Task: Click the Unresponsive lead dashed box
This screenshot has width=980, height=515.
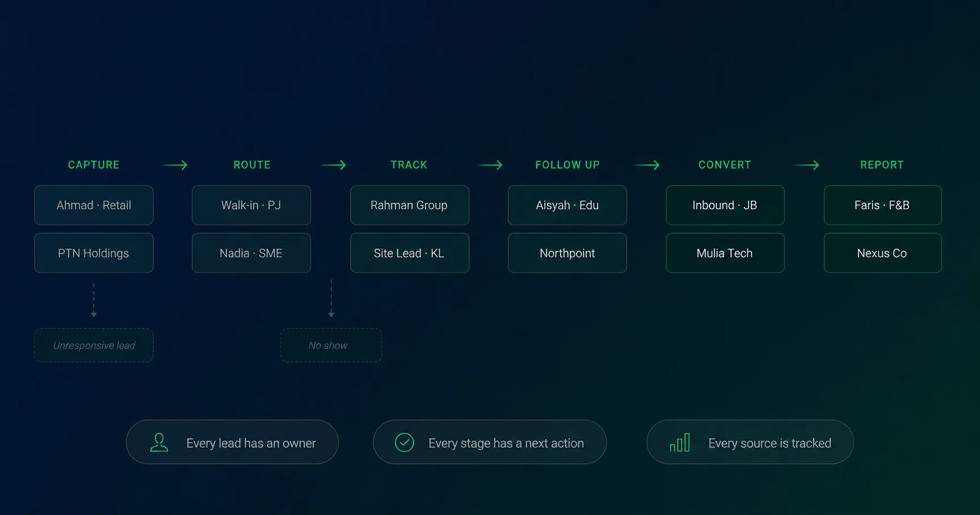Action: [94, 345]
